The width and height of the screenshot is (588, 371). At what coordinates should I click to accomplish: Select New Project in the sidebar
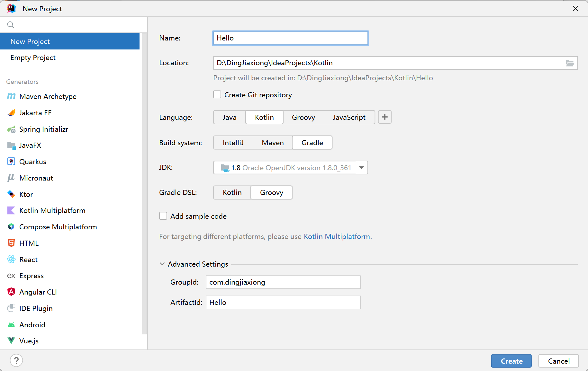tap(70, 41)
